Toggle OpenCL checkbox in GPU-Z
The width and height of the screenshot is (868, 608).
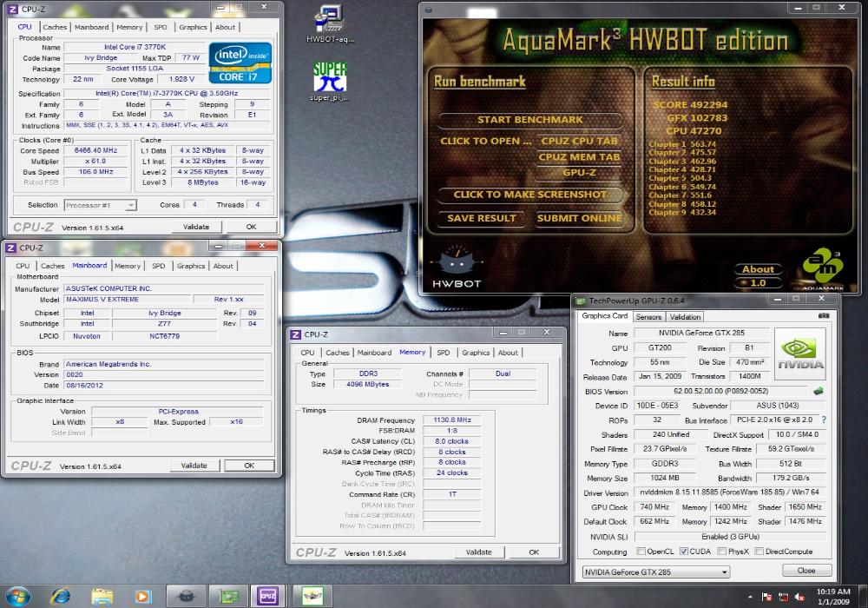point(641,552)
